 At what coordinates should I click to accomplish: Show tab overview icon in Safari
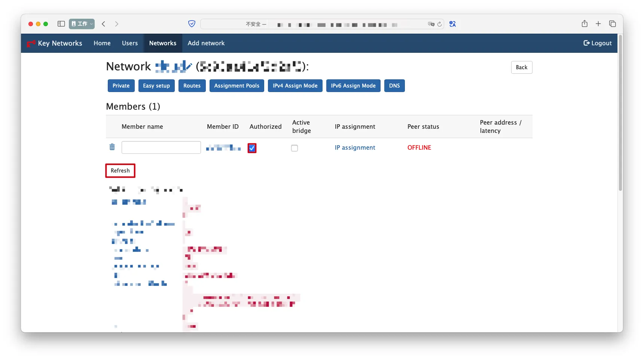[x=612, y=24]
